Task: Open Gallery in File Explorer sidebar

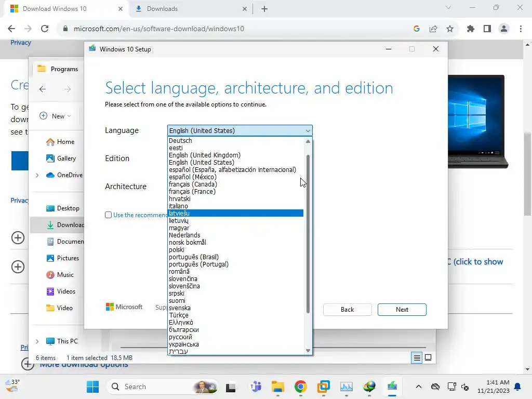Action: coord(61,158)
